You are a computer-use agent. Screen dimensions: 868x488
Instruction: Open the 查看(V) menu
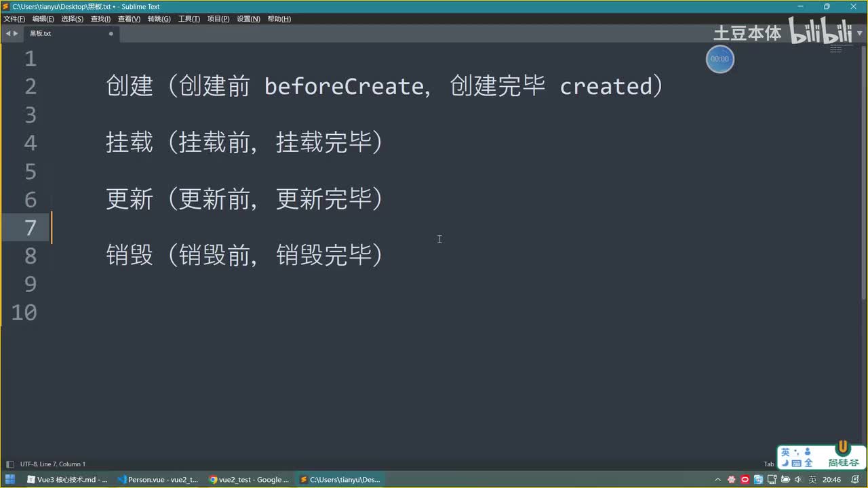pyautogui.click(x=129, y=19)
